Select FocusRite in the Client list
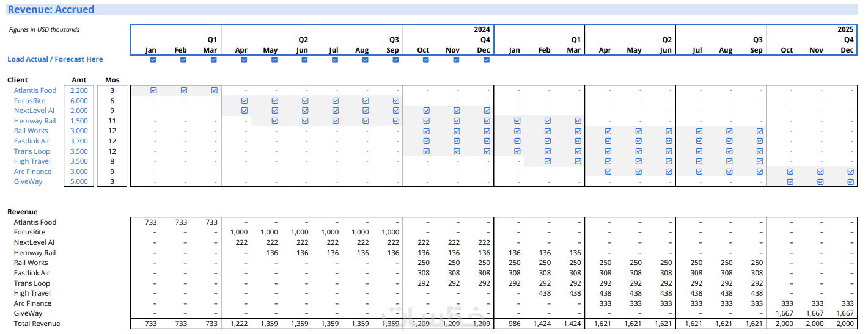The height and width of the screenshot is (334, 868). [x=29, y=101]
